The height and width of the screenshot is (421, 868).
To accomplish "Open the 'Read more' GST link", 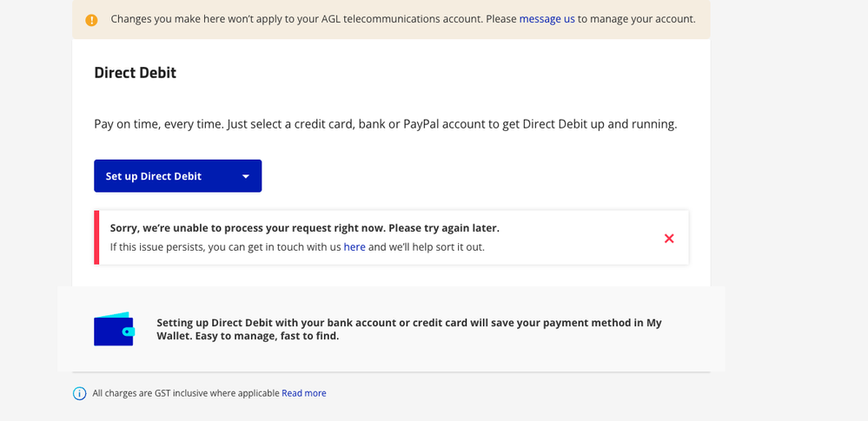I will click(303, 393).
